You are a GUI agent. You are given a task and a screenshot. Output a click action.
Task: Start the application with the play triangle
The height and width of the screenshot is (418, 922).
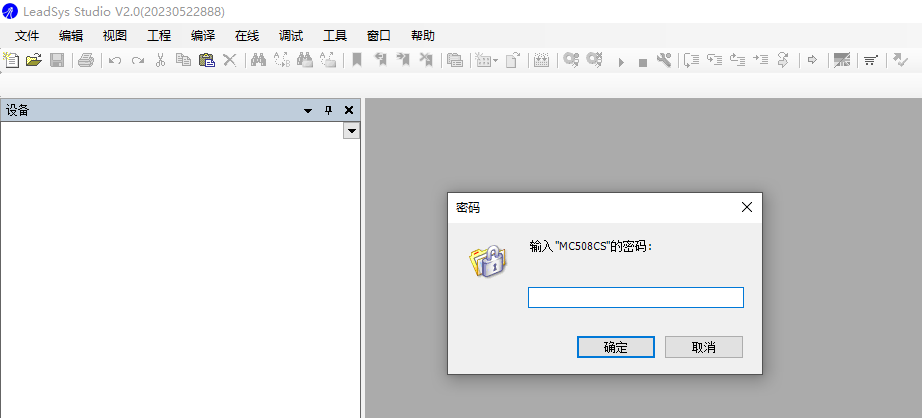tap(621, 62)
